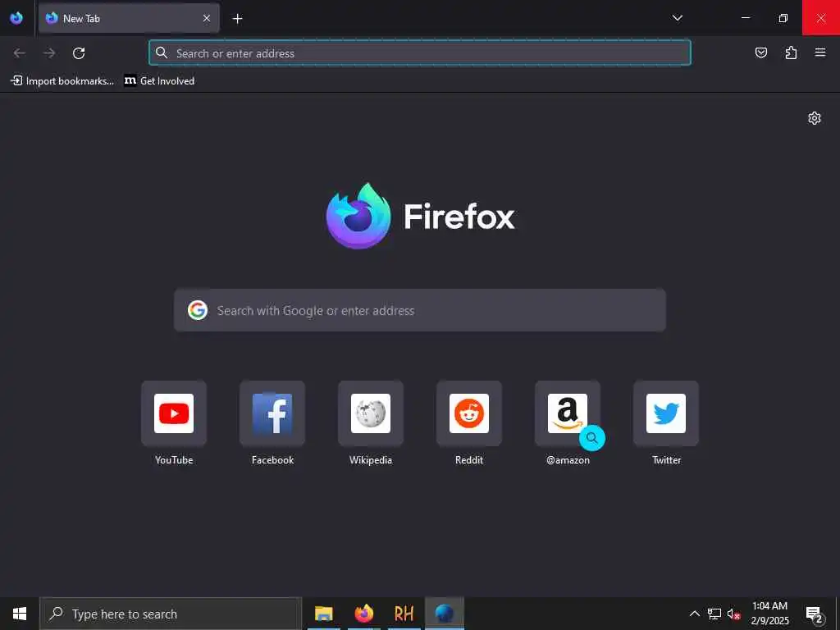This screenshot has width=840, height=630.
Task: Click the address bar magnifier icon
Action: point(162,52)
